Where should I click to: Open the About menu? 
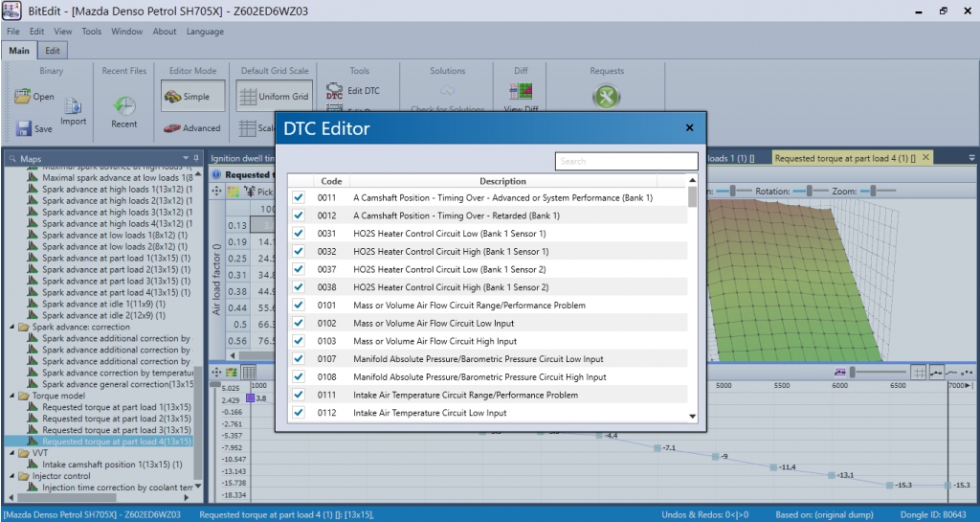point(165,32)
